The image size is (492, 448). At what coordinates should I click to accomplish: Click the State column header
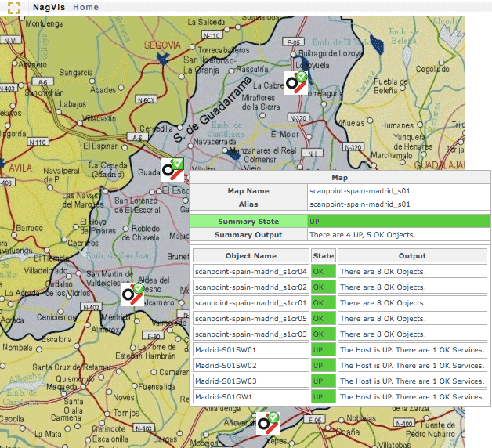[x=324, y=255]
